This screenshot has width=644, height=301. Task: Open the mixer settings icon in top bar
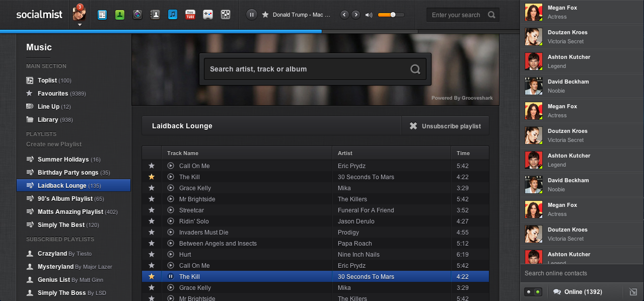[226, 15]
